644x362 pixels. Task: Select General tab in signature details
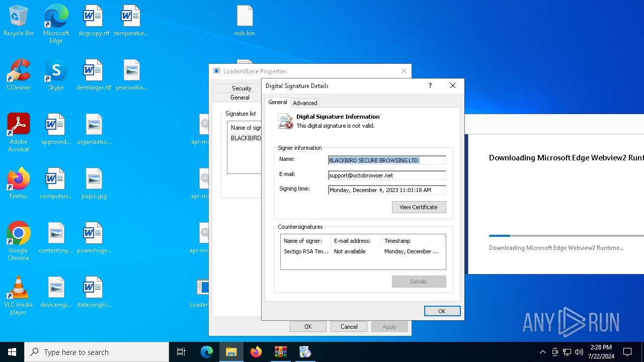[x=277, y=102]
